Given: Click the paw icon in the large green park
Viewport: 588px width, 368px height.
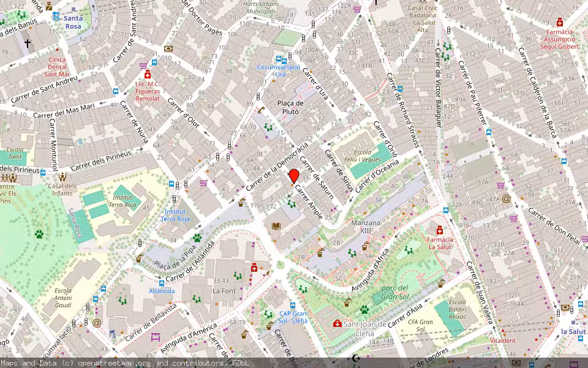Looking at the screenshot, I should [x=39, y=234].
